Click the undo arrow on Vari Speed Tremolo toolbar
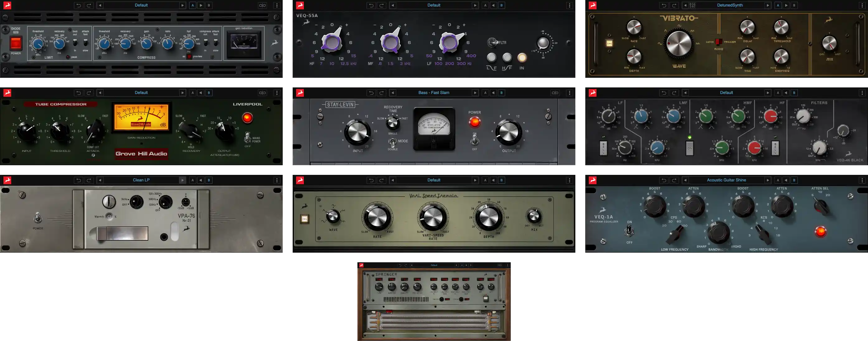This screenshot has width=868, height=341. click(x=371, y=180)
